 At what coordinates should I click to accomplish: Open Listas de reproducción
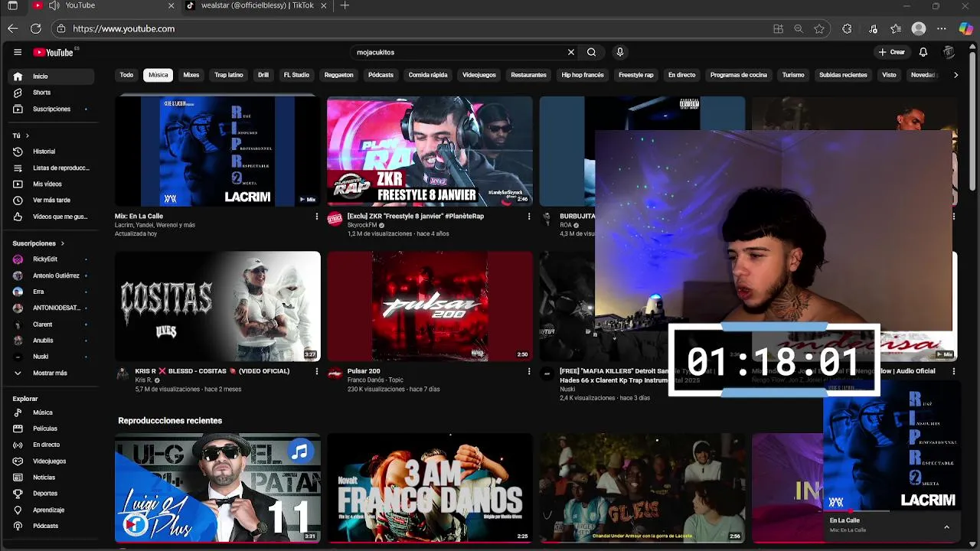tap(51, 168)
